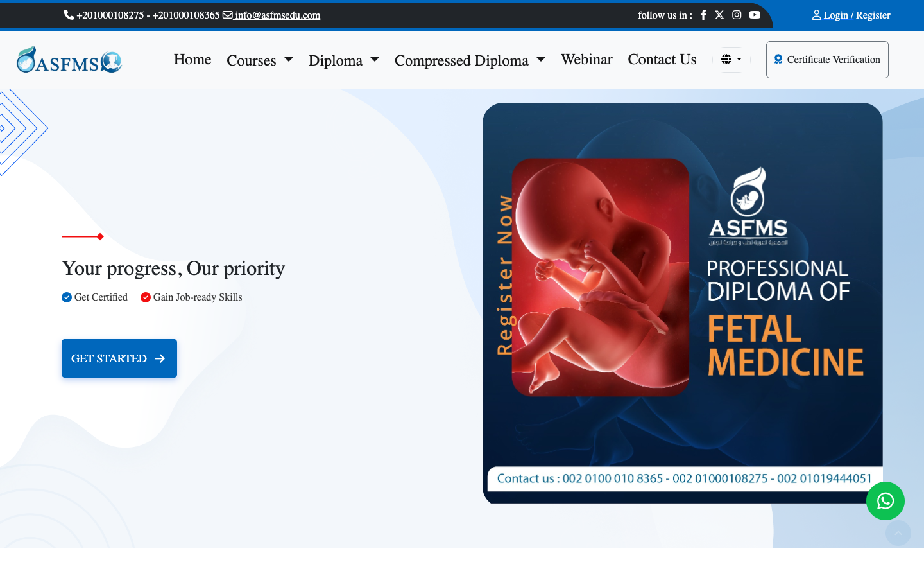Click the Fetal Medicine diploma banner
Viewport: 924px width, 578px height.
682,303
